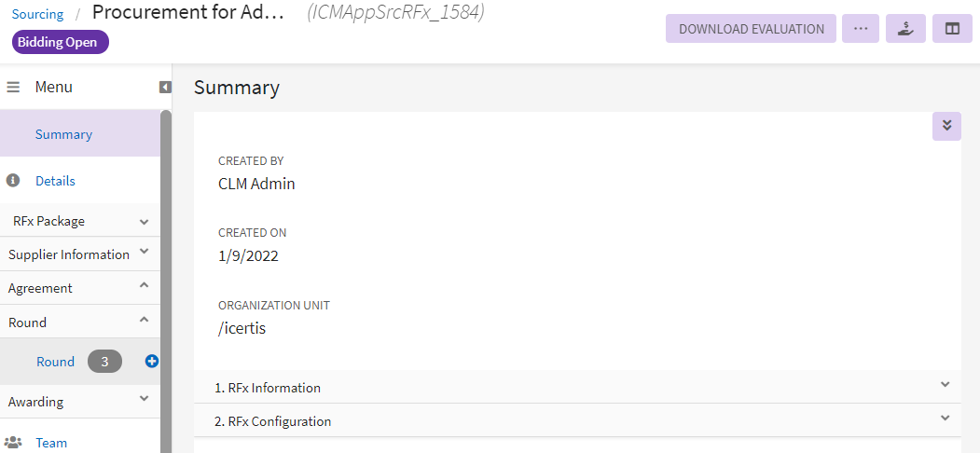Expand the Supplier Information menu group

pyautogui.click(x=144, y=254)
